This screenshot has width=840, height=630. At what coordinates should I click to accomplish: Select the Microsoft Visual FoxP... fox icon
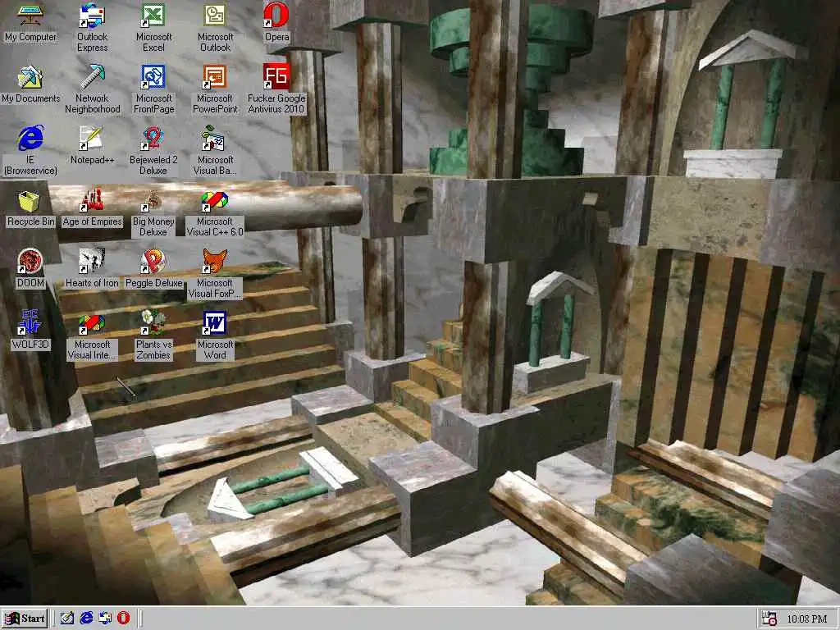coord(215,262)
